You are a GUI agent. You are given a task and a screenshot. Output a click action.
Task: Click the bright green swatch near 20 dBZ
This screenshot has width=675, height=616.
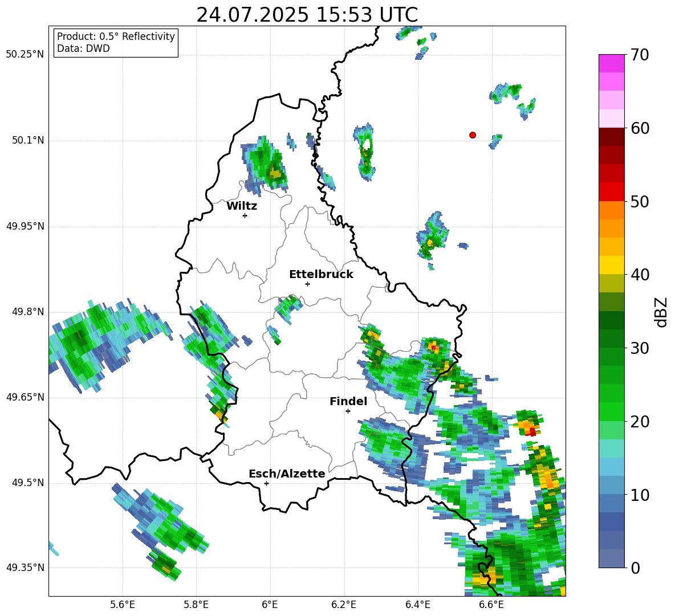(x=611, y=411)
